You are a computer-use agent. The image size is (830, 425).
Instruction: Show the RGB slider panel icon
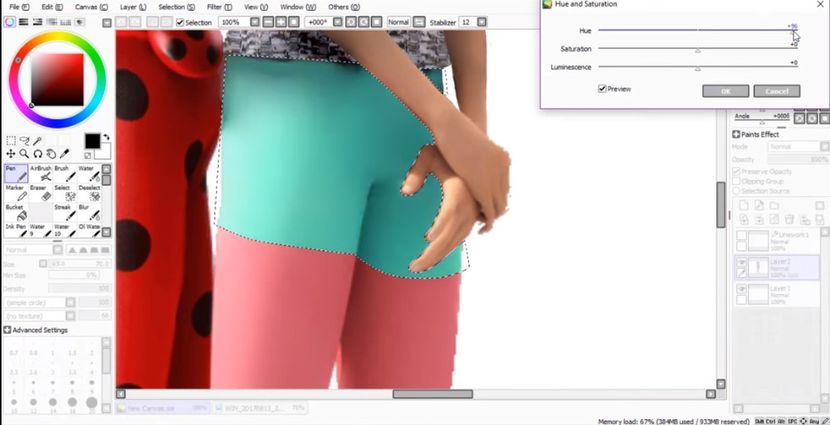(x=23, y=22)
